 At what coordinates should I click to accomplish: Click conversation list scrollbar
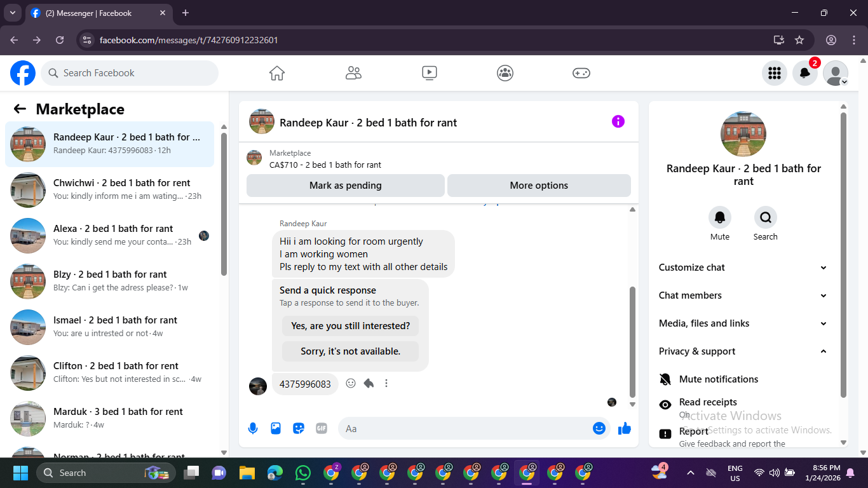224,203
